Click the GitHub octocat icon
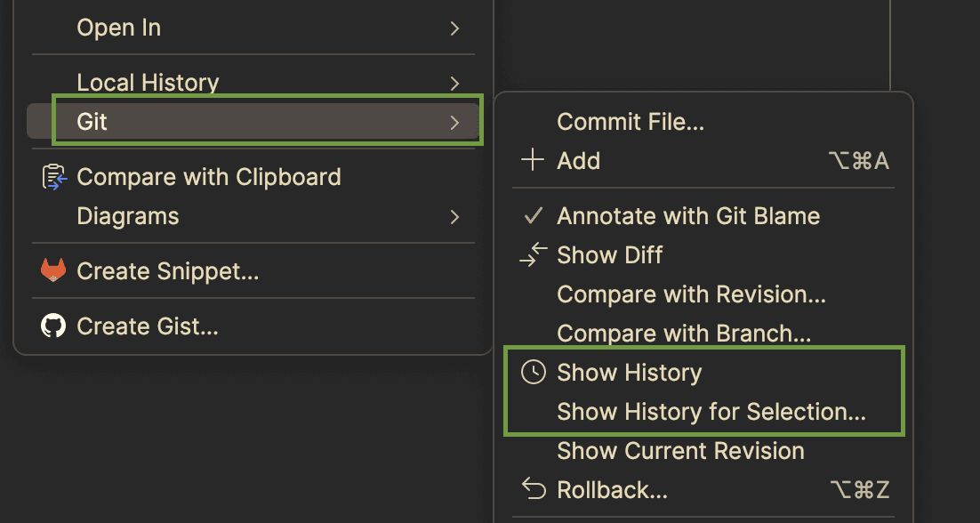 point(53,326)
